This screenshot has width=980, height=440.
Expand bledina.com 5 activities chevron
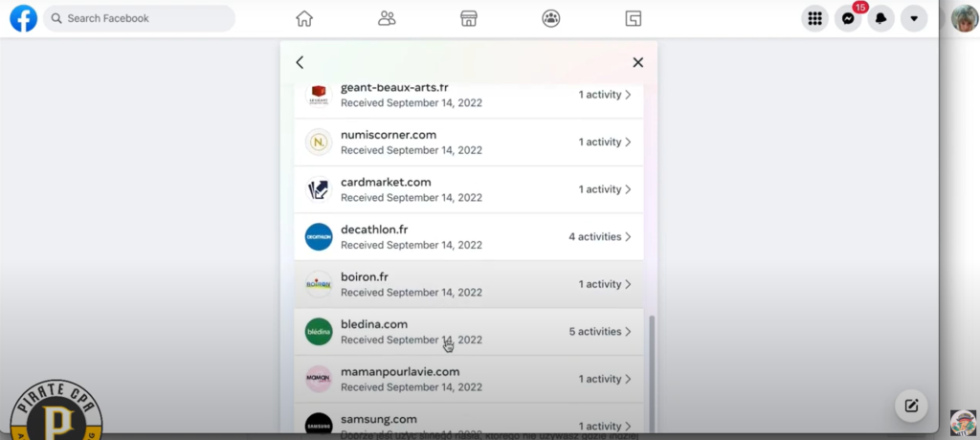pyautogui.click(x=628, y=331)
